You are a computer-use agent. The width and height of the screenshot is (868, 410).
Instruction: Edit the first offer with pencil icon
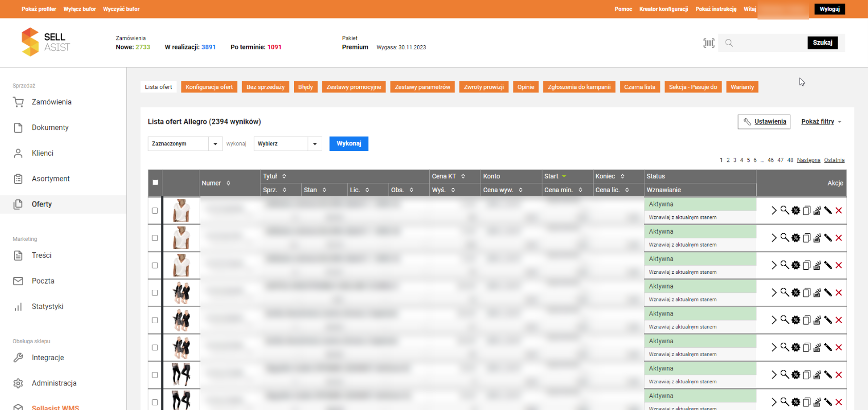[828, 210]
